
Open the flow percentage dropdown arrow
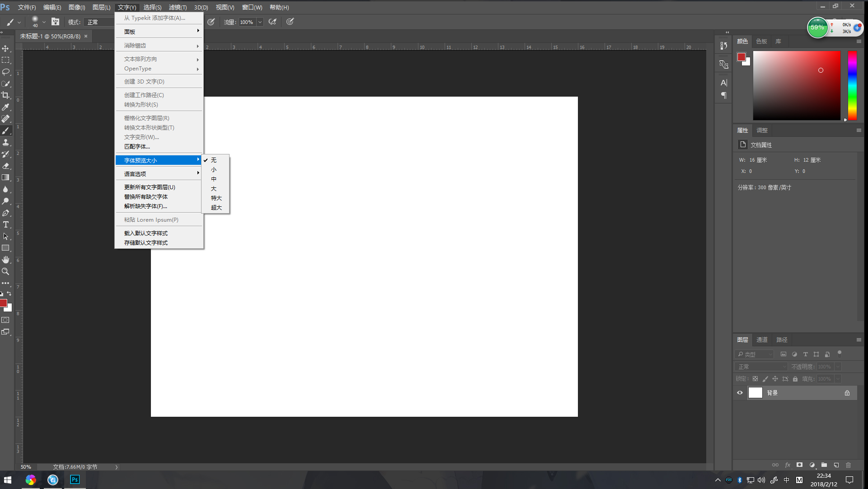click(x=260, y=22)
